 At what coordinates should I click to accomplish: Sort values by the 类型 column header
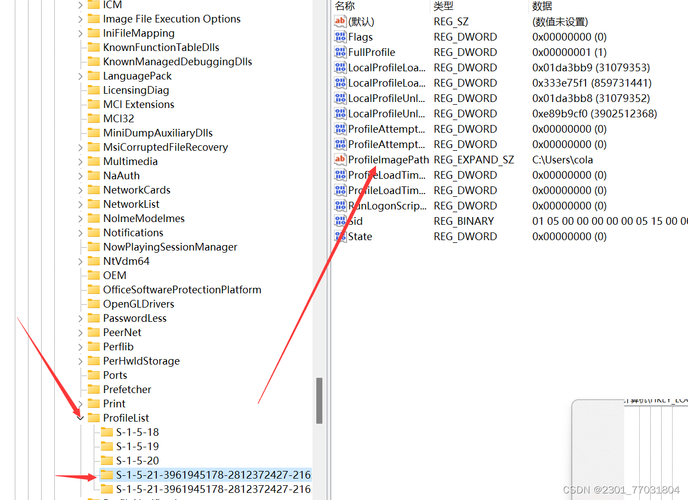click(x=443, y=6)
